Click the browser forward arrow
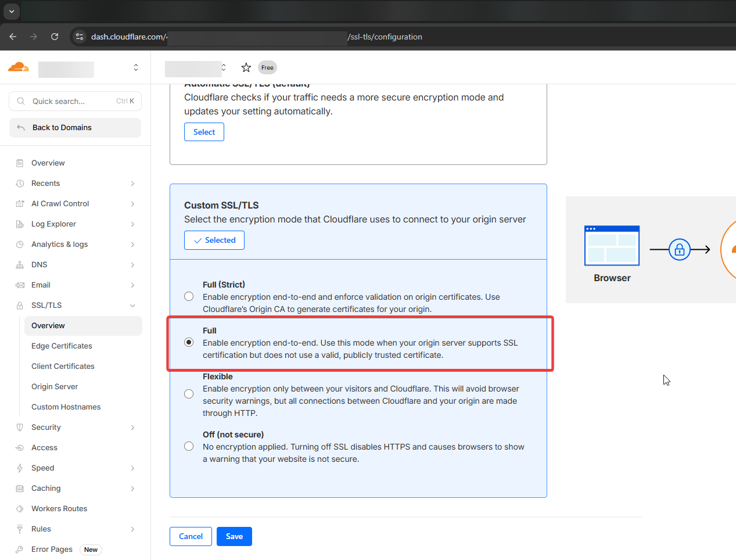736x560 pixels. point(34,37)
